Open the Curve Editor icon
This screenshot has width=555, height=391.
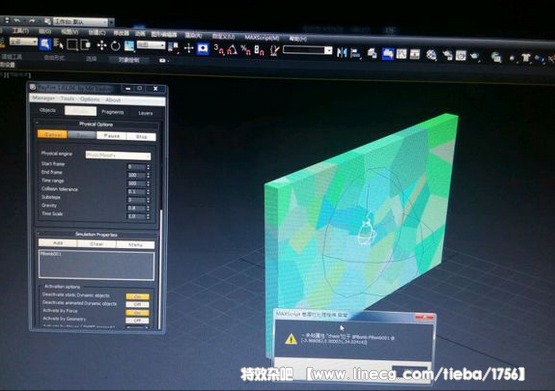click(401, 54)
